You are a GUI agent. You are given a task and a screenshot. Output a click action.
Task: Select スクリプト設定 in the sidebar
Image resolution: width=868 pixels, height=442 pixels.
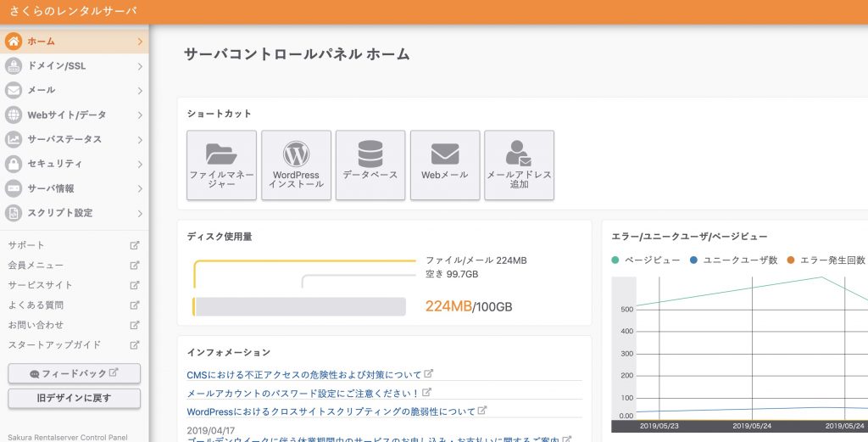click(x=75, y=213)
